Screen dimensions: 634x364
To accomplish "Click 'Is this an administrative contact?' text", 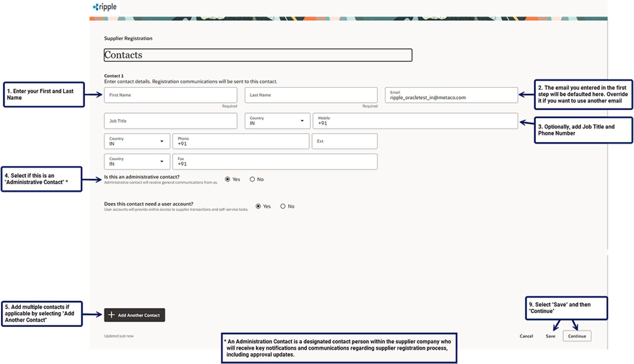I will (x=142, y=177).
